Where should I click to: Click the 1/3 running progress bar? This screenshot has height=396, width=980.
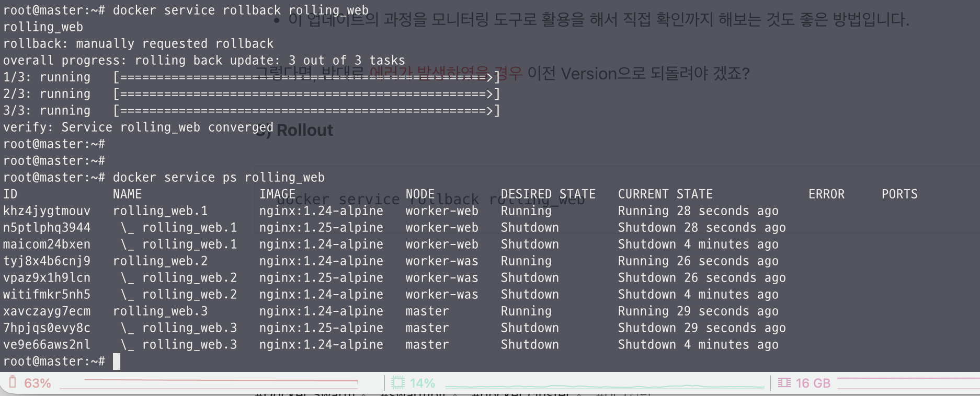coord(307,77)
